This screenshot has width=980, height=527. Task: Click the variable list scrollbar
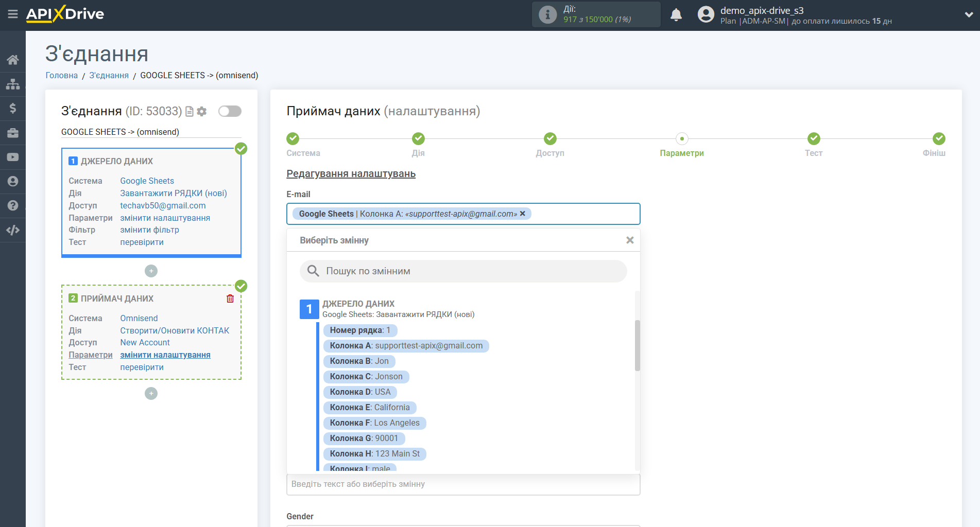pyautogui.click(x=637, y=346)
